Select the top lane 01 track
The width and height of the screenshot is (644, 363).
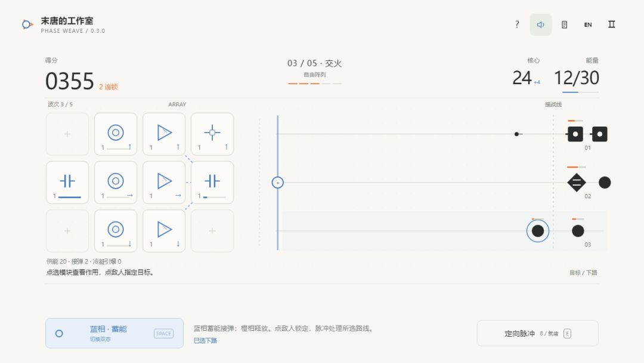click(x=442, y=134)
